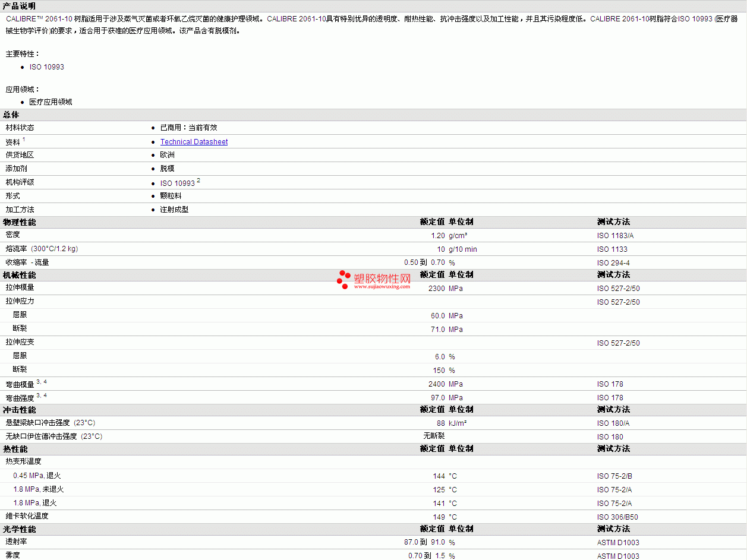This screenshot has height=560, width=747.
Task: Click test method ISO 294-4
Action: click(x=613, y=263)
